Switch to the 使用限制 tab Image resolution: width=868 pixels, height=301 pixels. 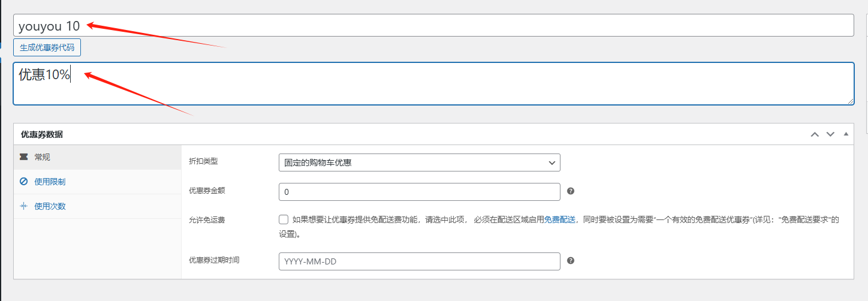(x=50, y=182)
